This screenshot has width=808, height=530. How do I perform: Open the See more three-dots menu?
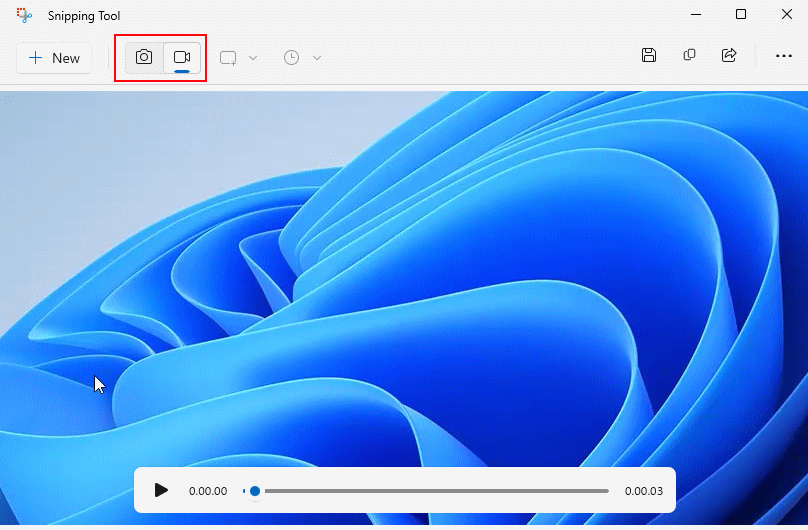(x=784, y=56)
